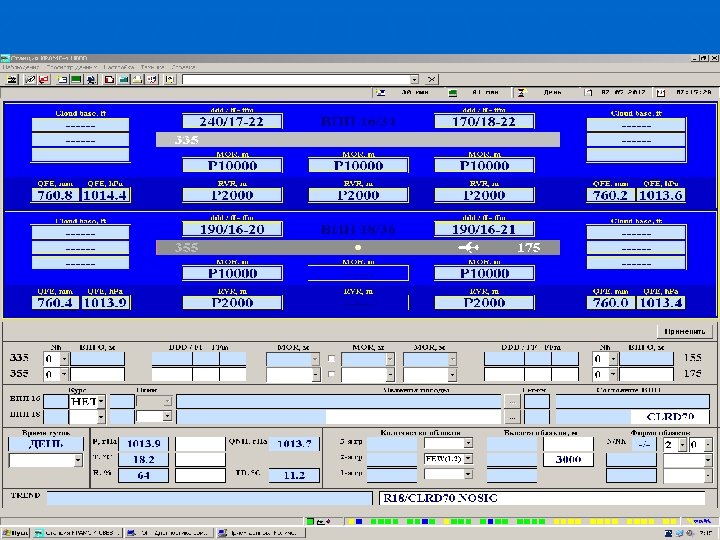Click the green rectangle toolbar icon
Viewport: 720px width, 540px height.
pos(76,79)
